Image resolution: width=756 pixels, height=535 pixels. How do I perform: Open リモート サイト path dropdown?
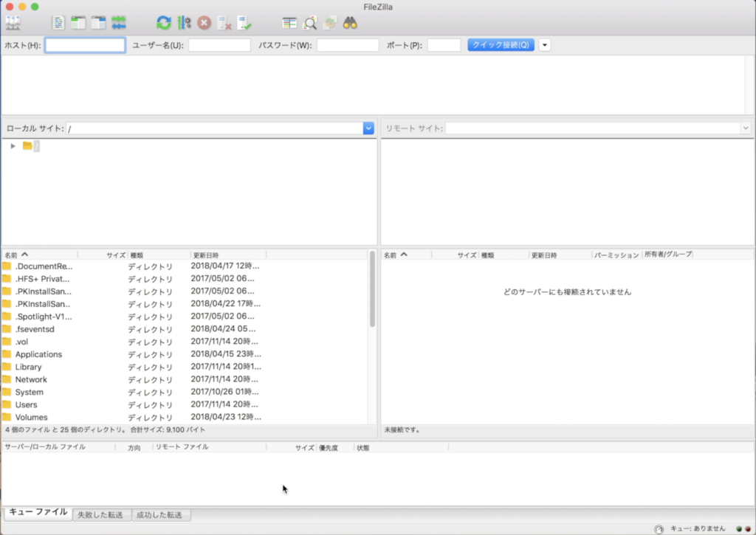click(x=746, y=128)
